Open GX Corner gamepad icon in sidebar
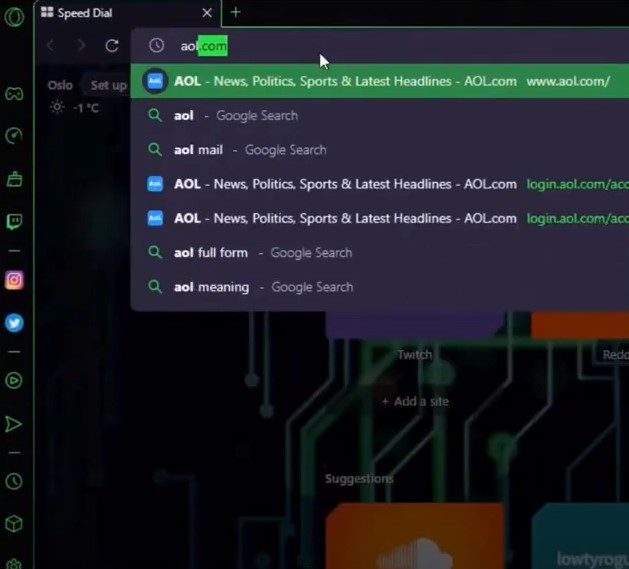Screen dimensions: 629x569 [14, 94]
